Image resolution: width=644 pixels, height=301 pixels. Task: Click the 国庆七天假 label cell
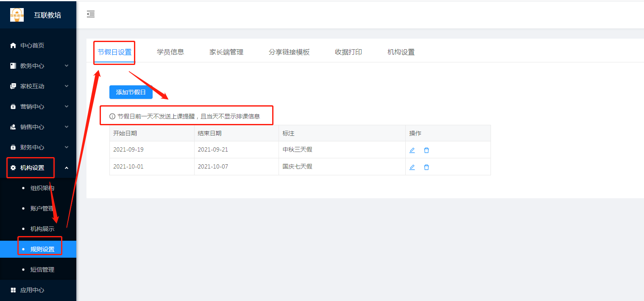[x=342, y=167]
